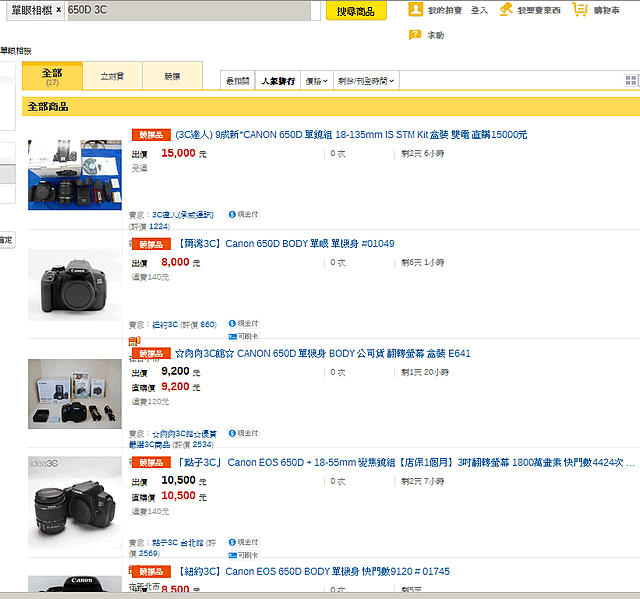The width and height of the screenshot is (640, 599).
Task: Click idea3C thumbnail of 650D with lens
Action: pyautogui.click(x=75, y=502)
